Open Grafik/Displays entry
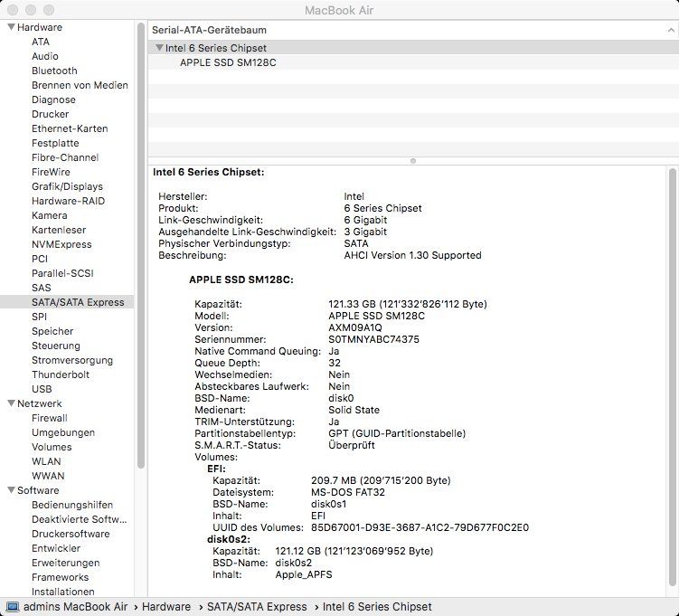 click(67, 186)
